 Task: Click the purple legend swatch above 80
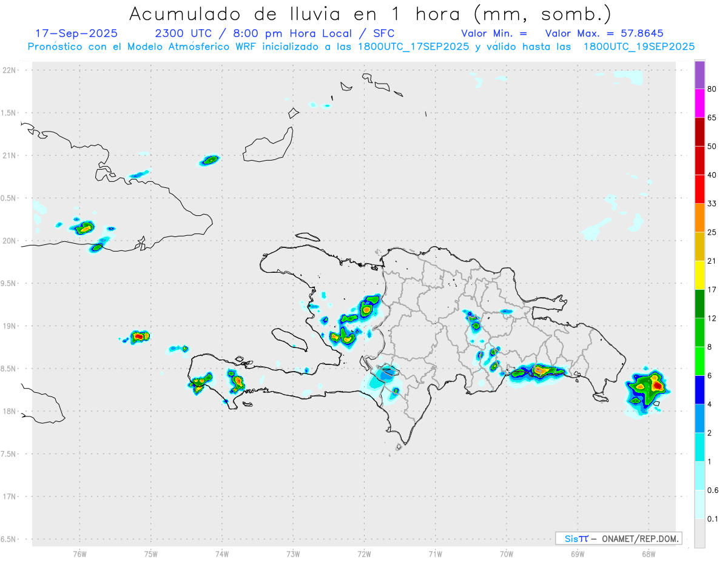(699, 75)
